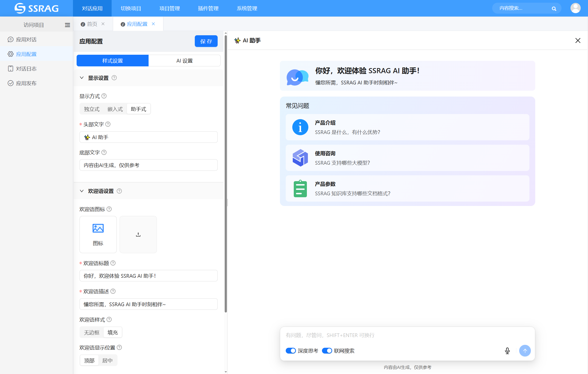Open 对话应用 in top navigation
588x374 pixels.
click(x=92, y=8)
